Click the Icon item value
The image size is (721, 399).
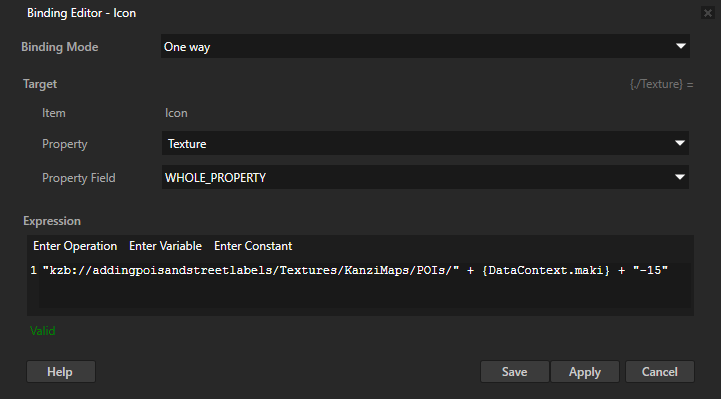point(176,113)
